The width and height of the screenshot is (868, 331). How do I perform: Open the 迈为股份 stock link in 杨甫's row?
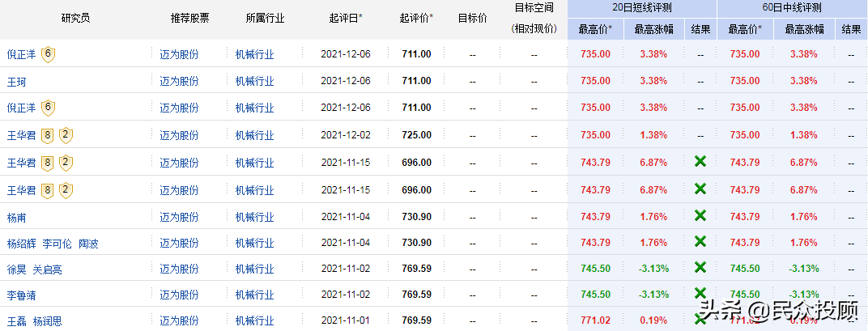[x=180, y=217]
